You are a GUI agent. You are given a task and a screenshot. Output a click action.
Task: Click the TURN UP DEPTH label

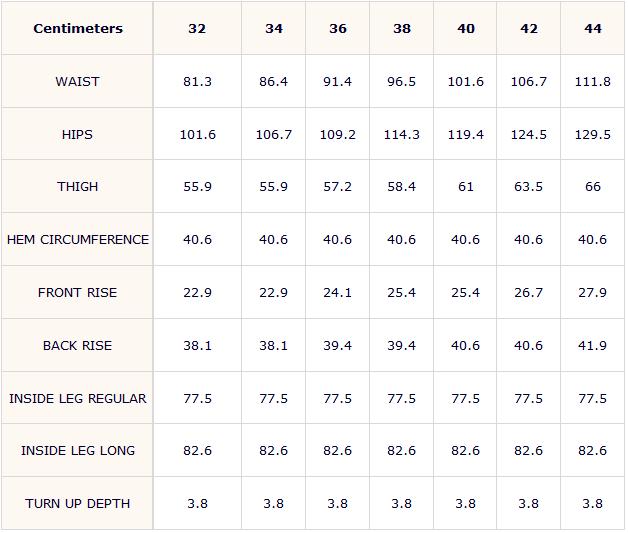pos(77,503)
